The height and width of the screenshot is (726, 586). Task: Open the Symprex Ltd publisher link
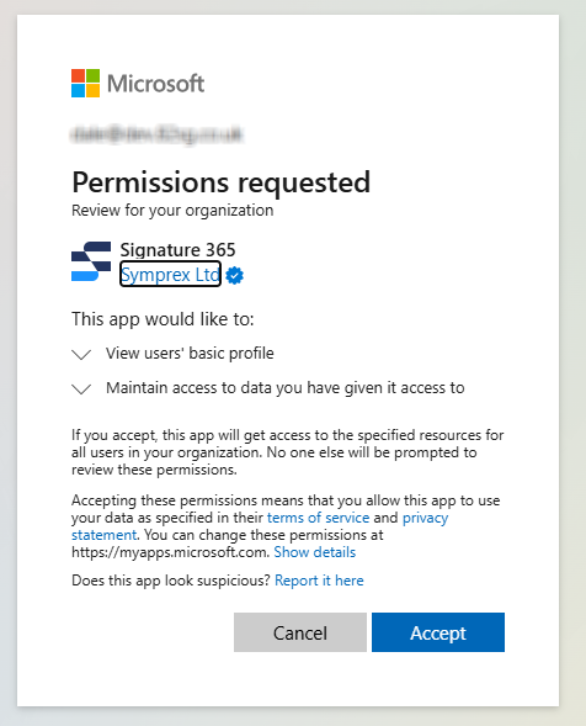click(170, 275)
